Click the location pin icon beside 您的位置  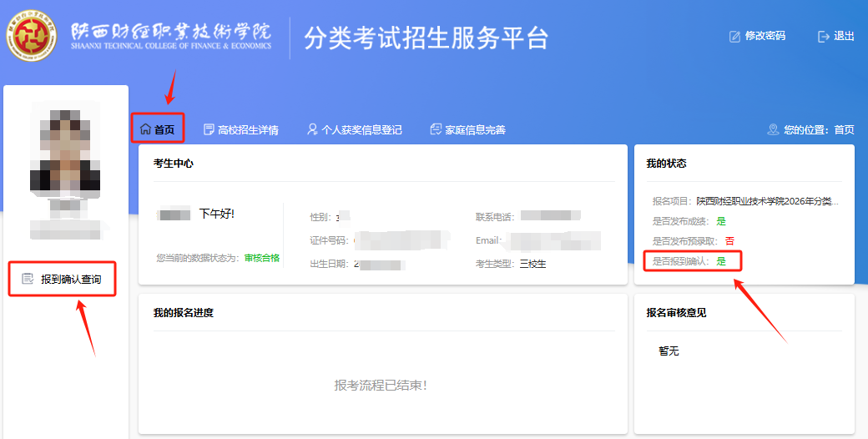[x=773, y=129]
